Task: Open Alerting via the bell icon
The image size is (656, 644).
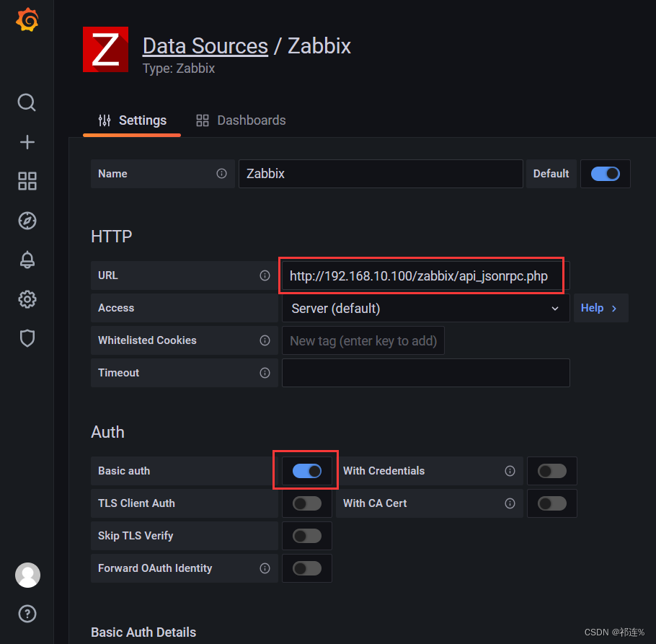Action: pyautogui.click(x=27, y=260)
